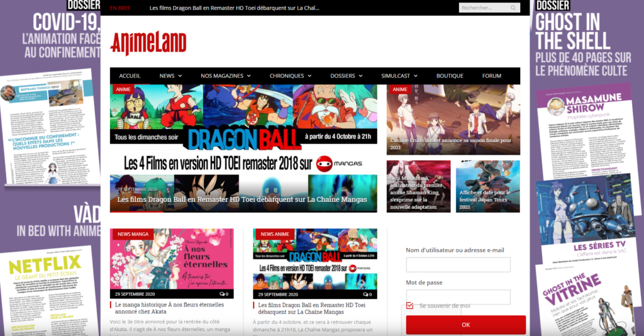
Task: Click the Ghost in the Shell dossier side banner
Action: point(587,168)
